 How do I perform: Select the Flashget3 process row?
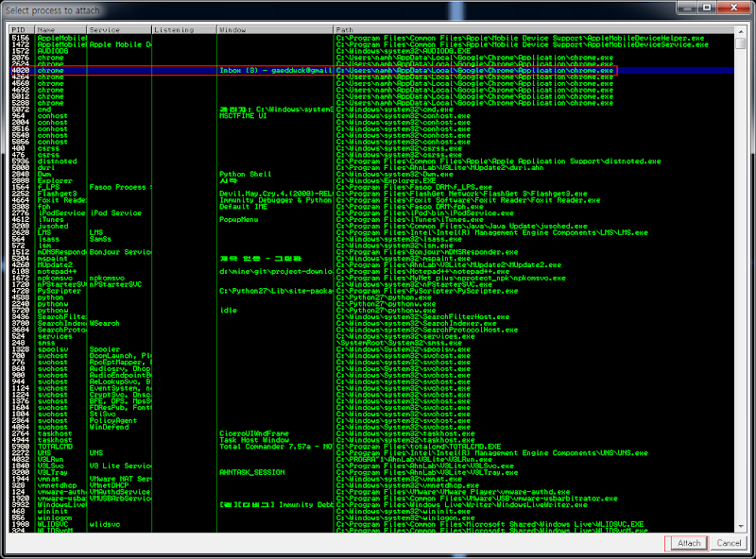coord(371,194)
